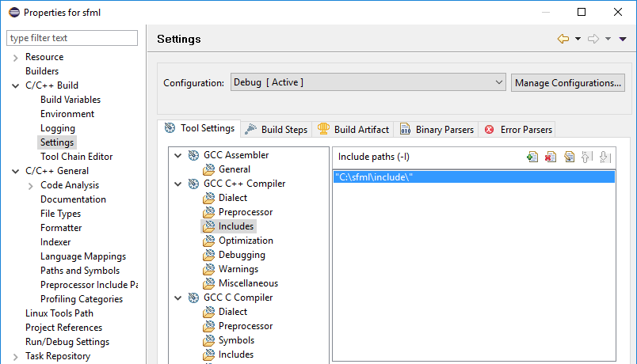Click the Debugging option icon
637x364 pixels.
[x=209, y=255]
